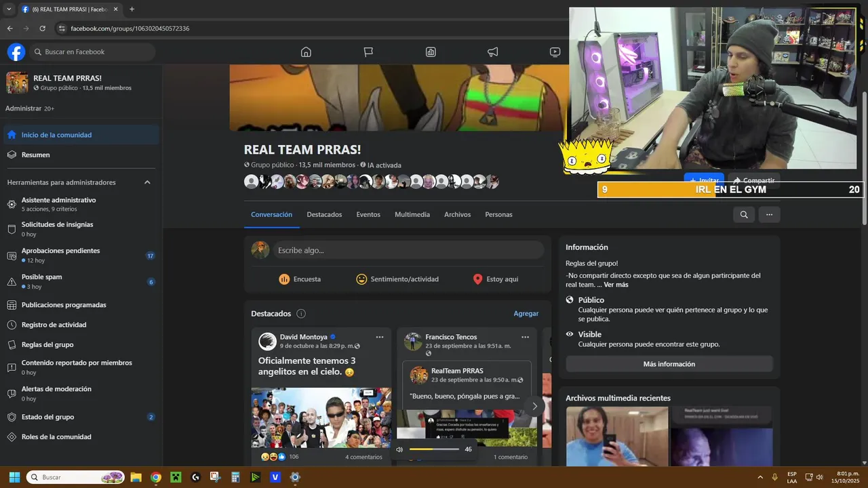
Task: Open Chrome from the taskbar
Action: coord(155,477)
